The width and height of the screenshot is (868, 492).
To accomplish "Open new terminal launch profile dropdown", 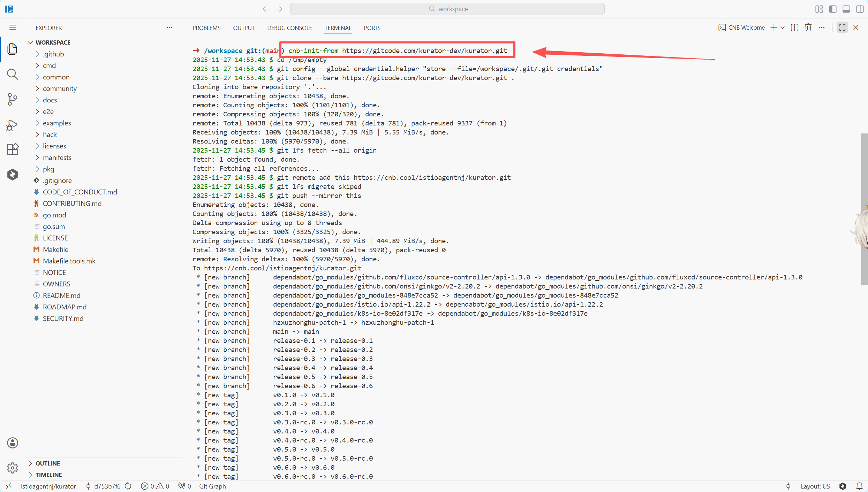I will (x=783, y=28).
